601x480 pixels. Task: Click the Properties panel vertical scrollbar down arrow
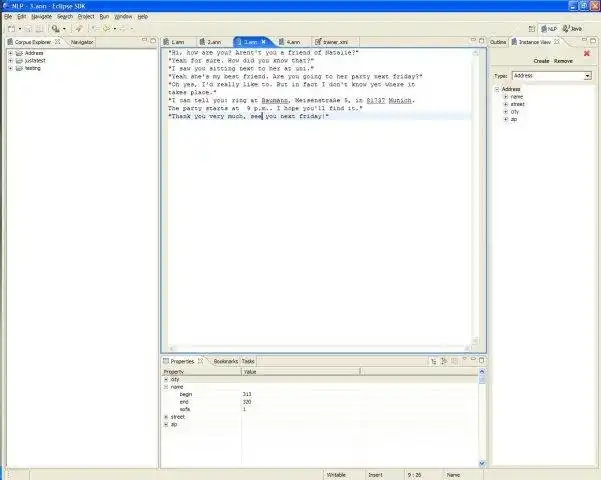tap(482, 464)
